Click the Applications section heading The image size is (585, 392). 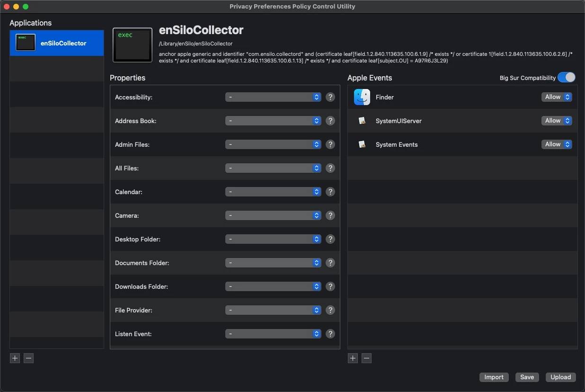pos(31,23)
